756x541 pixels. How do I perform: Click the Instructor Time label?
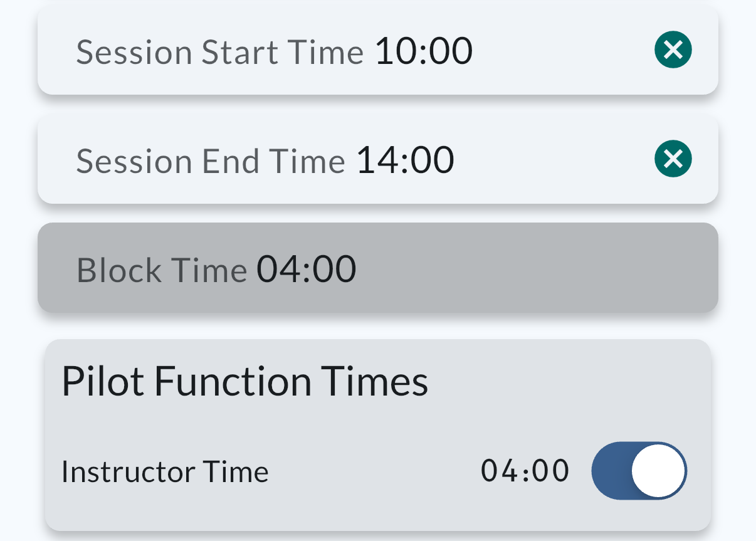[x=165, y=471]
